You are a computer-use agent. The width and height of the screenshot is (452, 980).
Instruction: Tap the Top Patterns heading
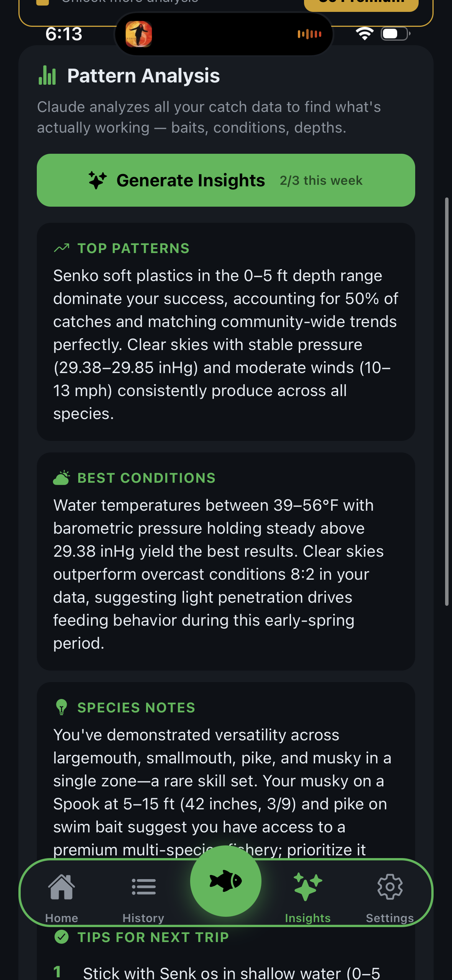tap(133, 248)
